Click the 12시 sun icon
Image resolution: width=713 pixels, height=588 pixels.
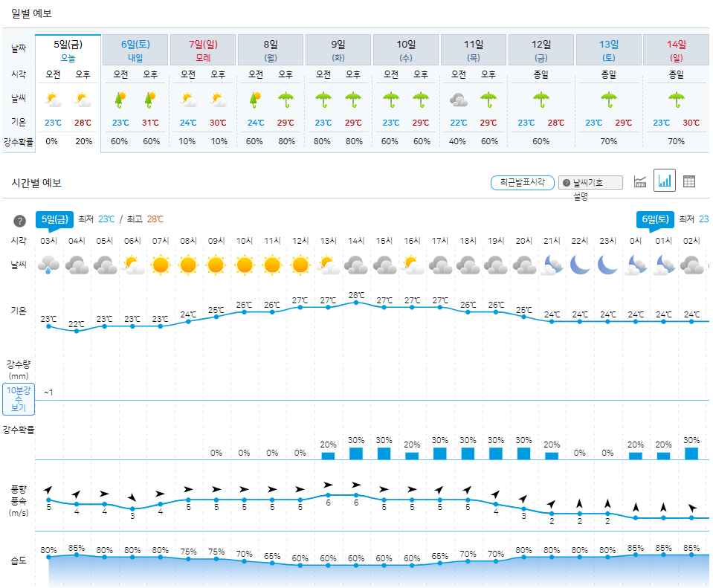pyautogui.click(x=300, y=265)
